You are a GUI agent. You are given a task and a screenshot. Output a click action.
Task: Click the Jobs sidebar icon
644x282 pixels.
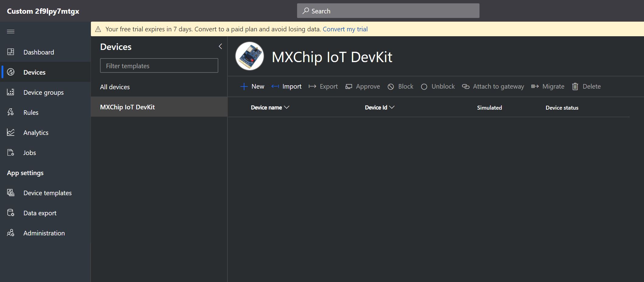click(x=11, y=153)
